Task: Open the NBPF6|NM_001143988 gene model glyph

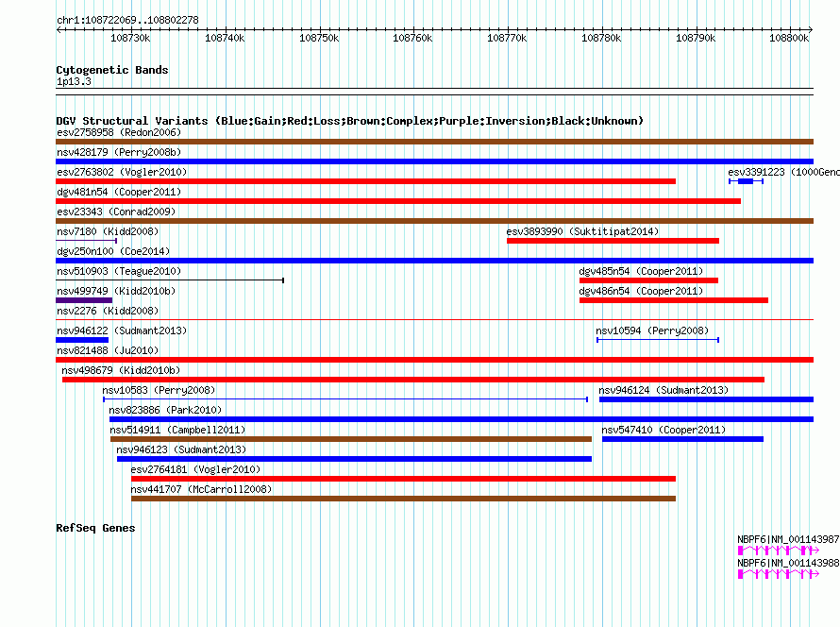Action: tap(779, 574)
